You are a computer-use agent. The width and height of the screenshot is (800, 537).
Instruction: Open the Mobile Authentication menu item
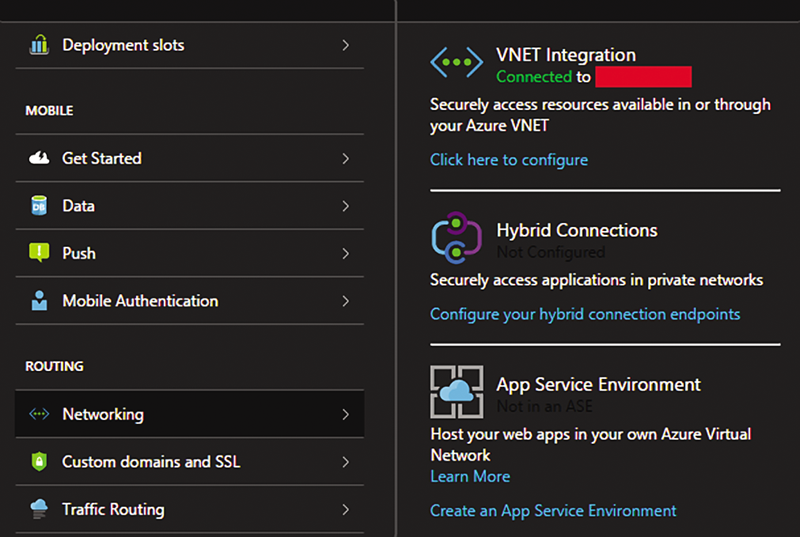pos(140,301)
